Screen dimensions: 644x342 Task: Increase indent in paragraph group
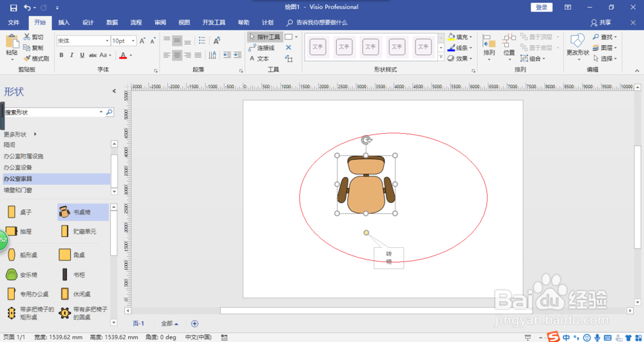pyautogui.click(x=238, y=55)
